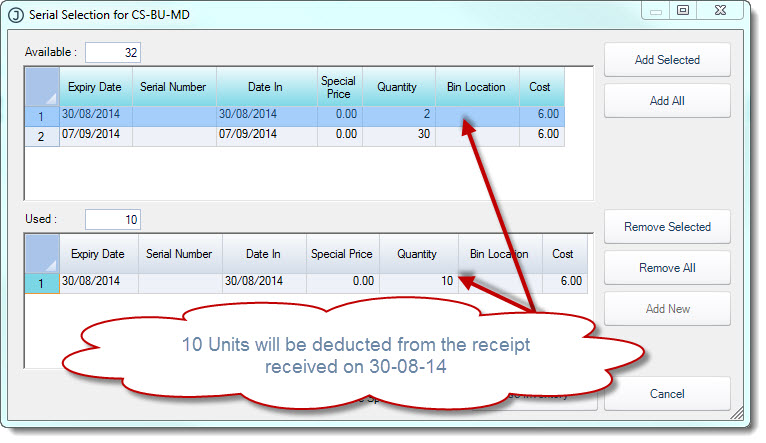Screen dimensions: 766x443
Task: Sort available grid by Expiry Date header
Action: click(x=96, y=87)
